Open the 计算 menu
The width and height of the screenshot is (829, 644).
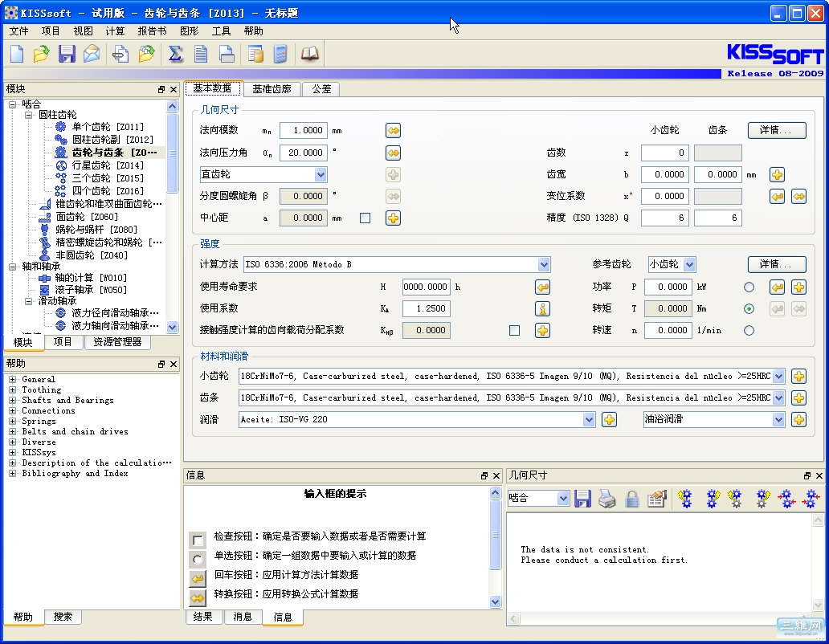[x=115, y=31]
